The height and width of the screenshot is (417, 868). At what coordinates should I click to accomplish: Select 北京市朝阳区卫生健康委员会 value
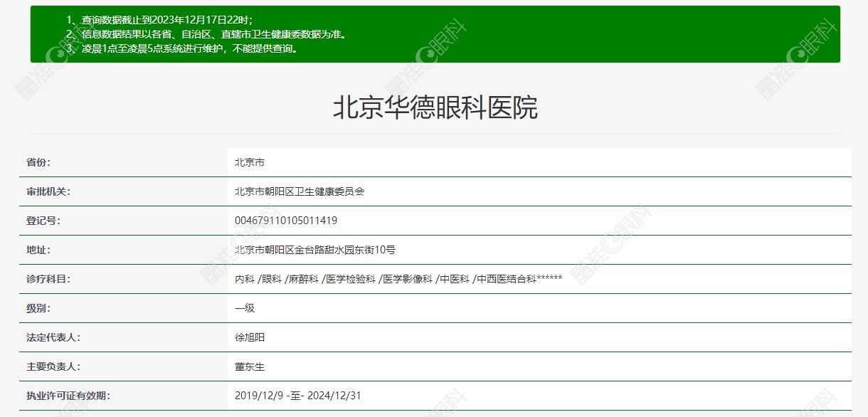(x=300, y=191)
